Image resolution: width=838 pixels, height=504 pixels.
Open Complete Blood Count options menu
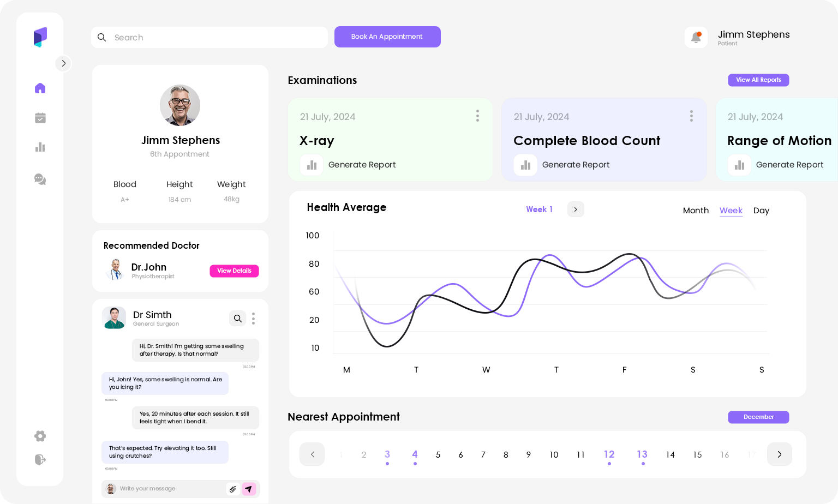tap(691, 116)
